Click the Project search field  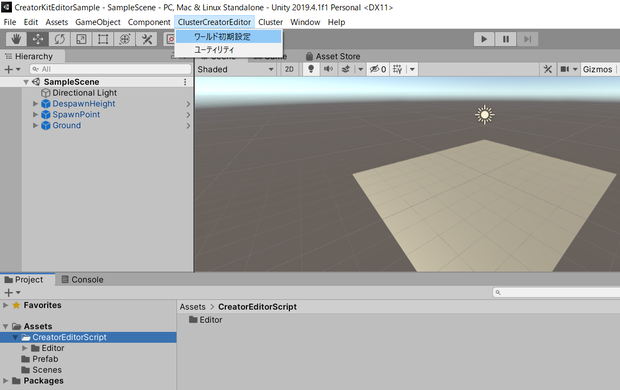click(556, 292)
